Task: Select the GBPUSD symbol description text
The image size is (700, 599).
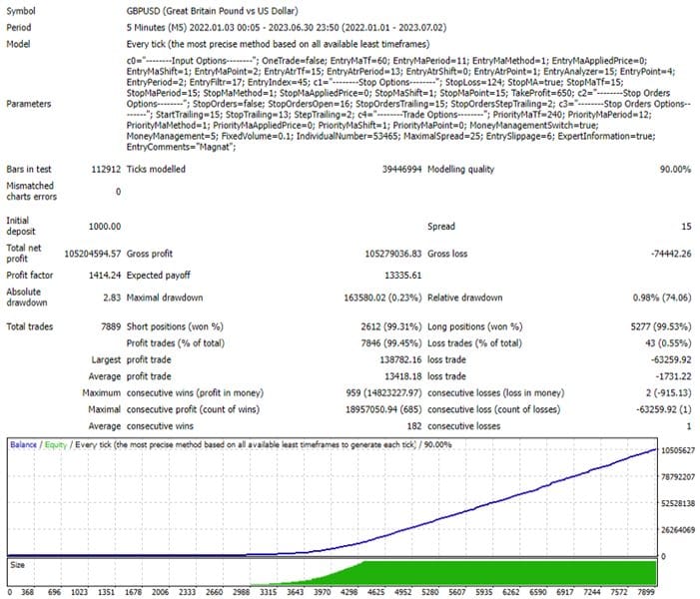Action: pyautogui.click(x=212, y=11)
